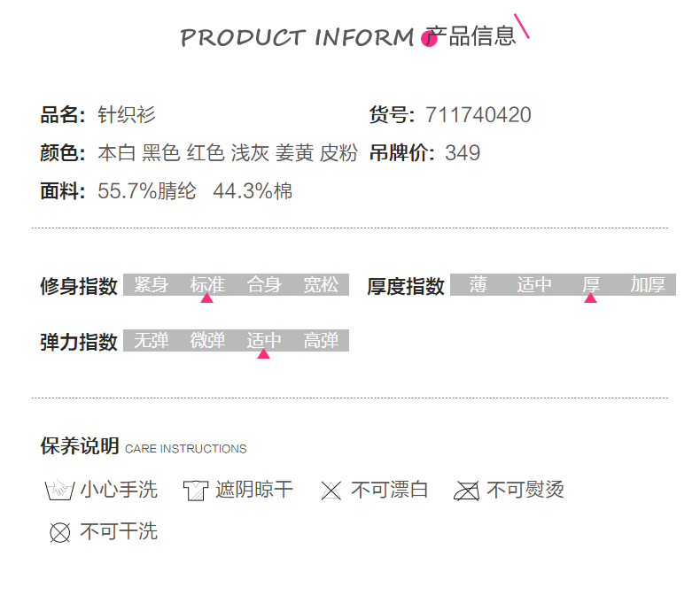This screenshot has width=700, height=603.
Task: Click the hand wash care icon
Action: [x=58, y=490]
